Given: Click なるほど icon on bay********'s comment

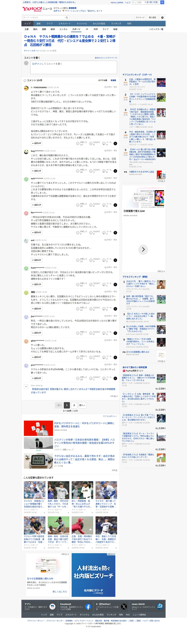Looking at the screenshot, I should pyautogui.click(x=91, y=171).
